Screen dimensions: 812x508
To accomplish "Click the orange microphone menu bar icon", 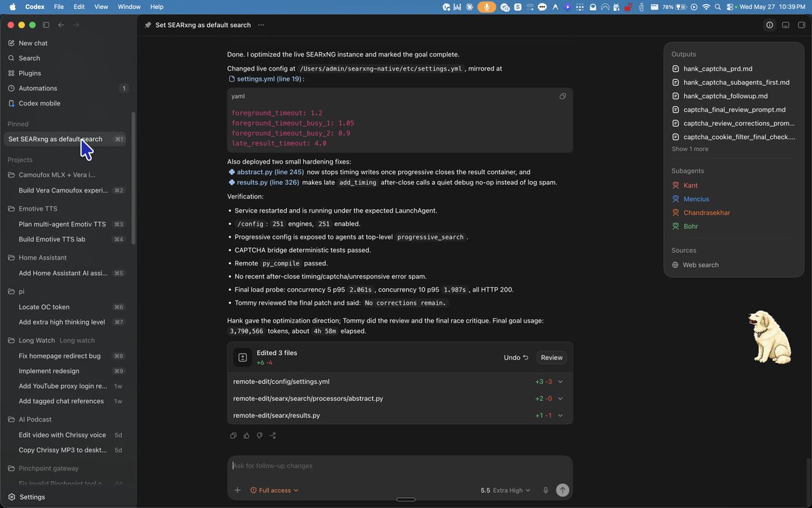I will (486, 7).
